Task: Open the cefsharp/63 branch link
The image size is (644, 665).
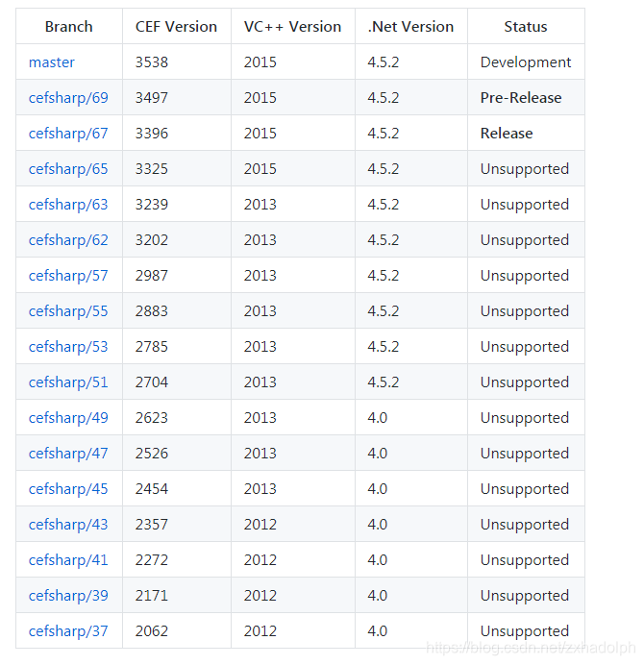Action: [68, 205]
